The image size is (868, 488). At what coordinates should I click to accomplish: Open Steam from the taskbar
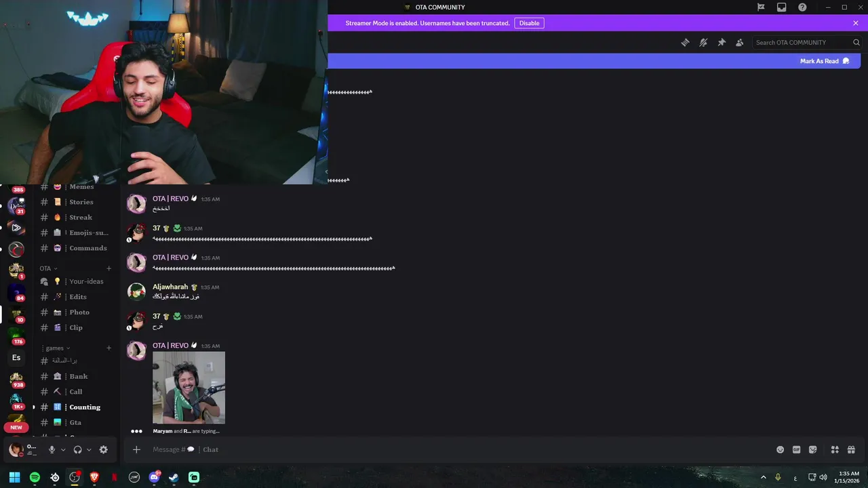pyautogui.click(x=174, y=477)
